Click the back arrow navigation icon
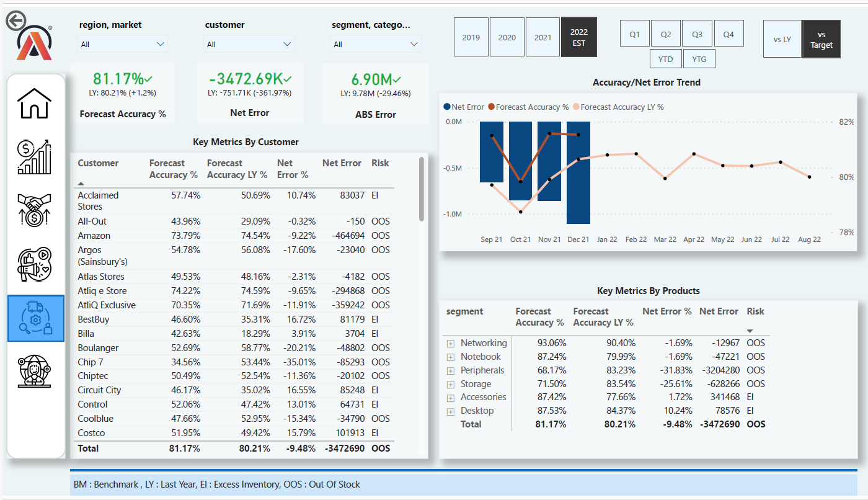 click(x=17, y=20)
